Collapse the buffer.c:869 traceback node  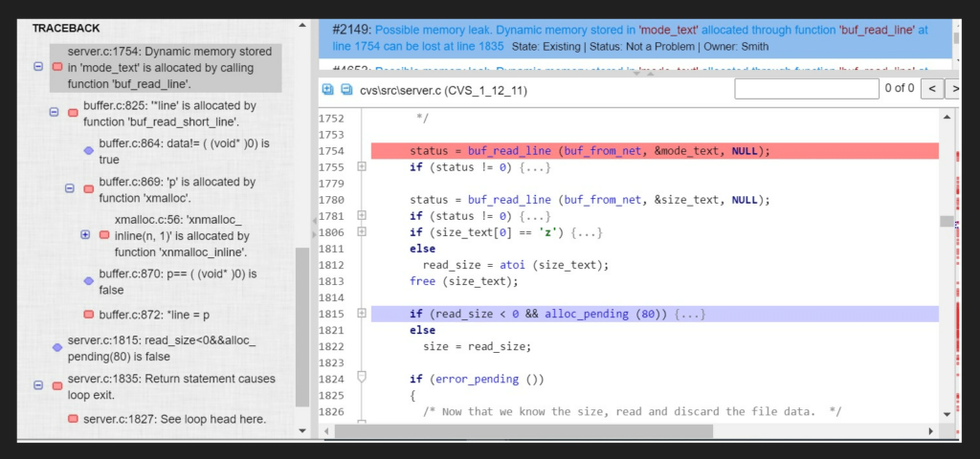[69, 188]
